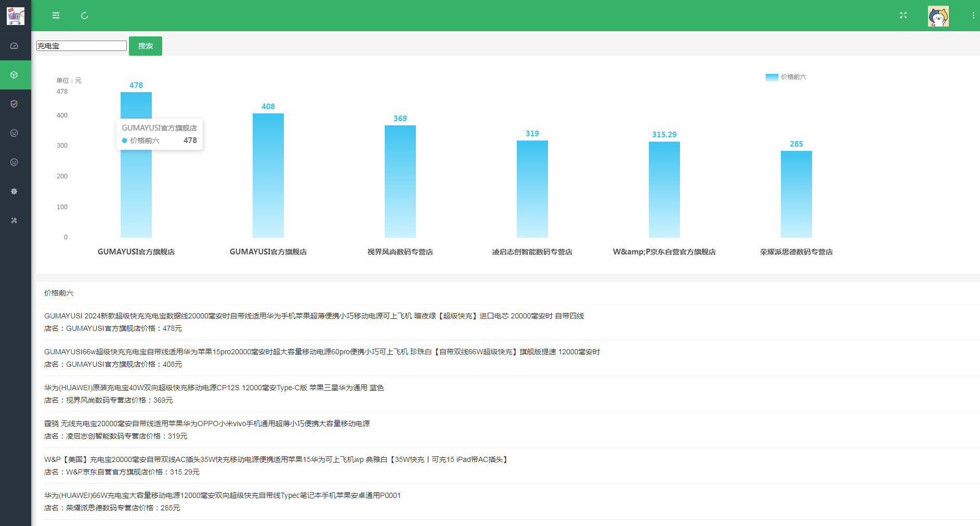Click the GUMAYUSI bar valued 478

pos(136,165)
